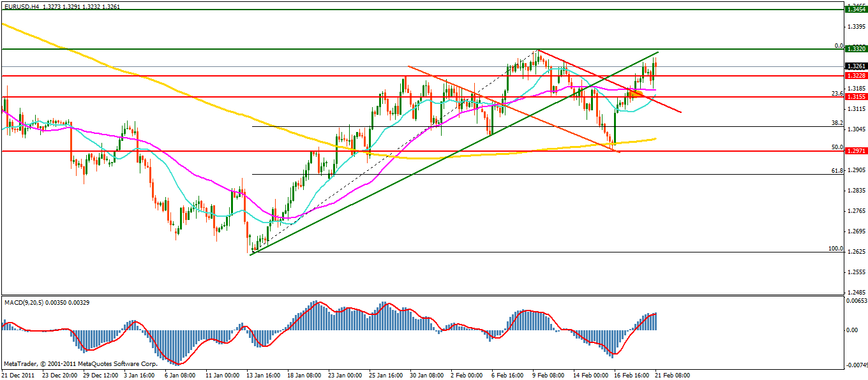Click the Fibonacci 0.0 level label

[839, 46]
